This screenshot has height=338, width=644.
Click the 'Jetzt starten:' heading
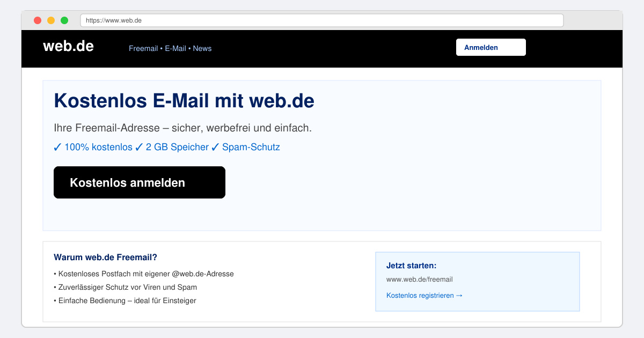point(412,266)
